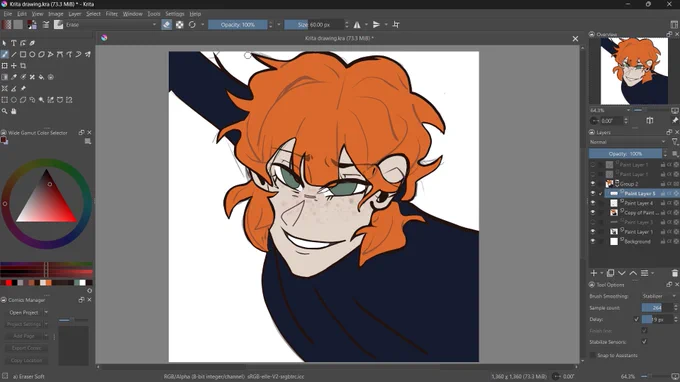Viewport: 680px width, 382px height.
Task: Close the Krita drawing.kra document tab
Action: (x=575, y=39)
